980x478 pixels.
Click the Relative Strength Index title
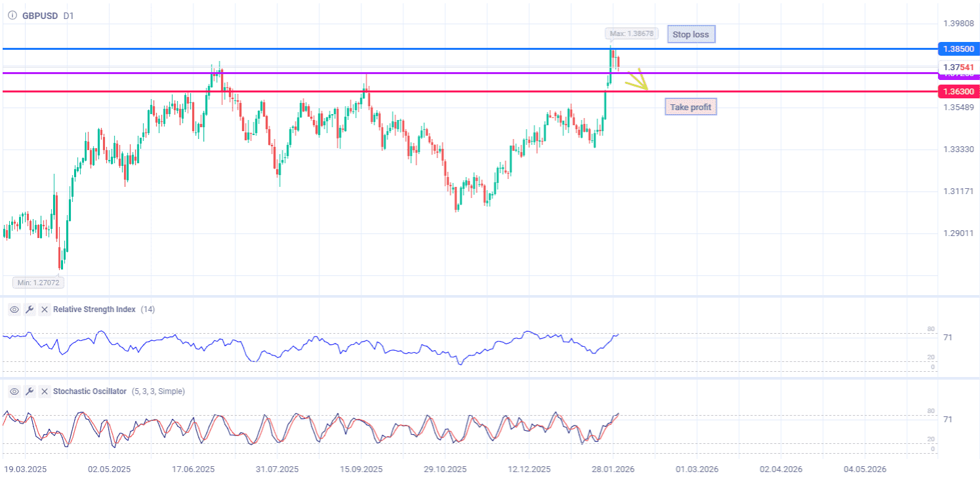point(94,309)
